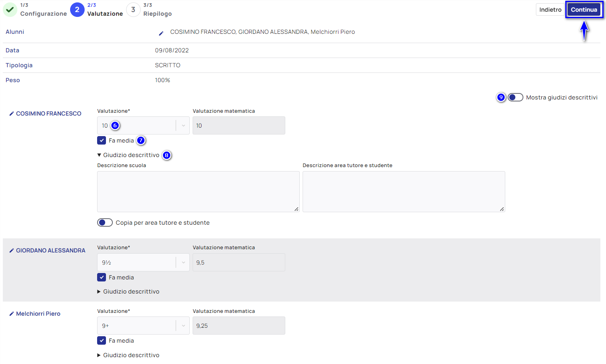Click the SCRITTO tipologia value
The height and width of the screenshot is (364, 606).
point(168,65)
